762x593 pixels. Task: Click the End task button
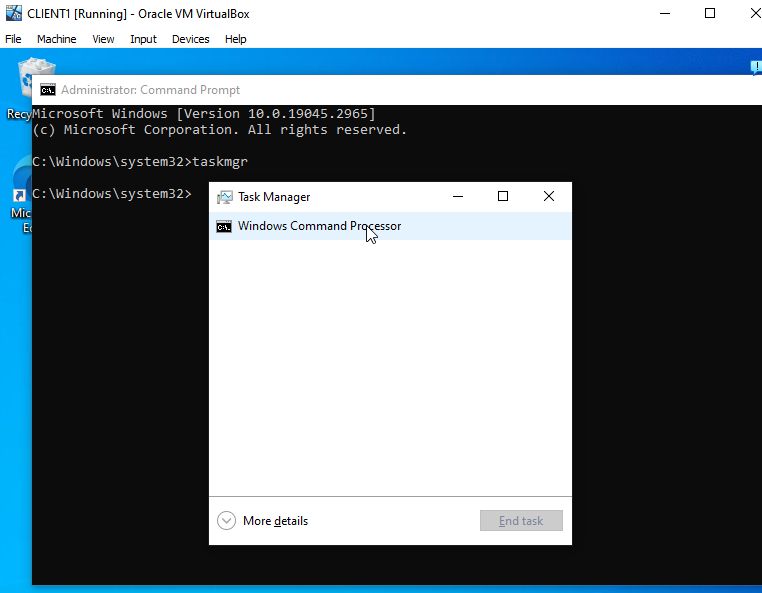tap(521, 521)
